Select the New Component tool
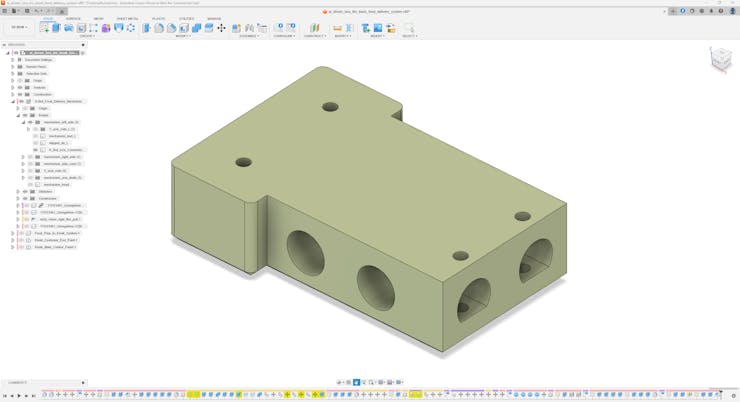Viewport: 740px width, 402px height. (236, 28)
